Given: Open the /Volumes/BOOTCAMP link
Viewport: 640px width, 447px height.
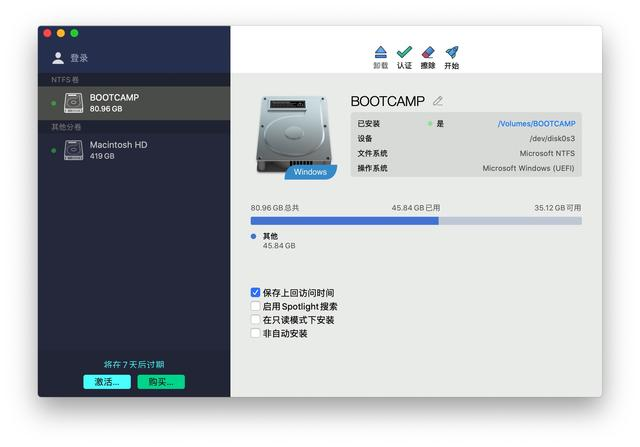Looking at the screenshot, I should pos(536,124).
